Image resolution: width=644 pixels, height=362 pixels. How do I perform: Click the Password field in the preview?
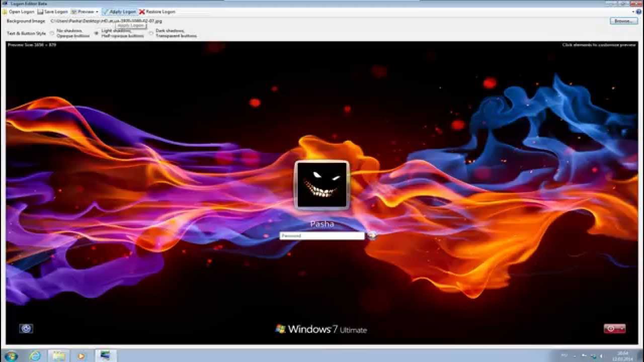tap(322, 235)
